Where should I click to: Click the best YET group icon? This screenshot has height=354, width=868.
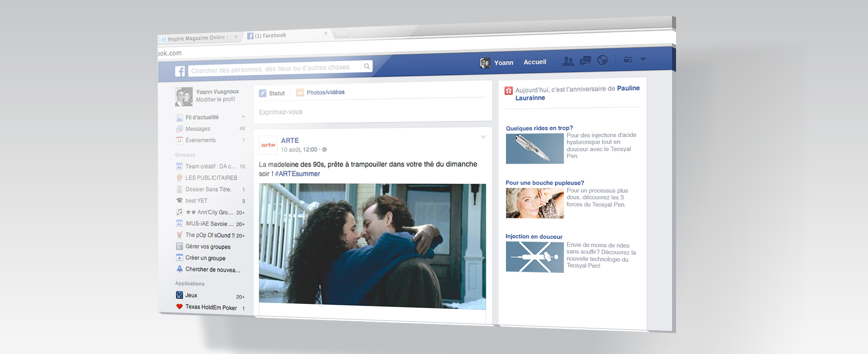179,201
